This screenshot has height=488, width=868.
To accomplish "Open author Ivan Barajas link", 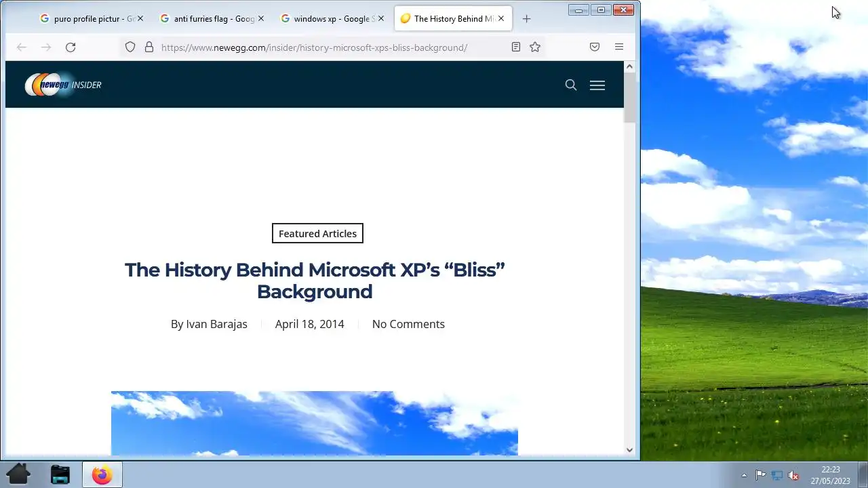I will (x=216, y=324).
